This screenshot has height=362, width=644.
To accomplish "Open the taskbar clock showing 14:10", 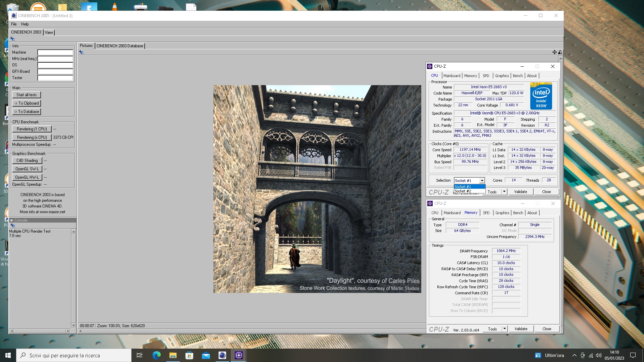I will coord(614,355).
